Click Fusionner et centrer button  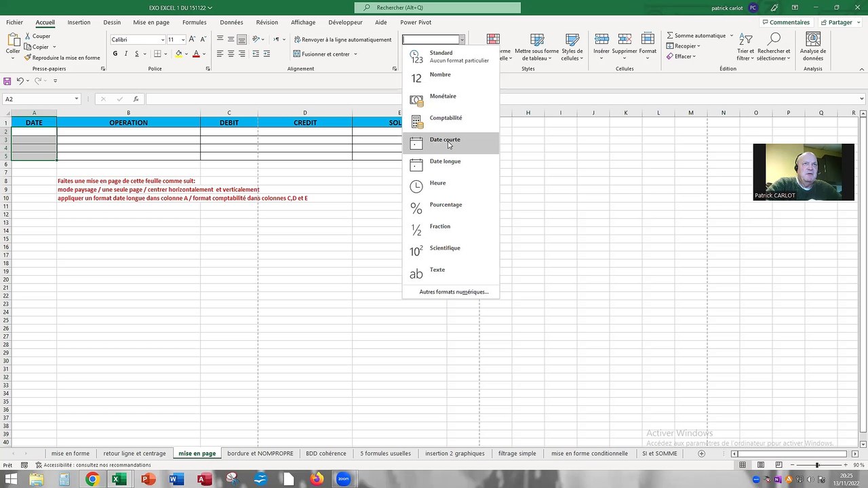point(321,54)
